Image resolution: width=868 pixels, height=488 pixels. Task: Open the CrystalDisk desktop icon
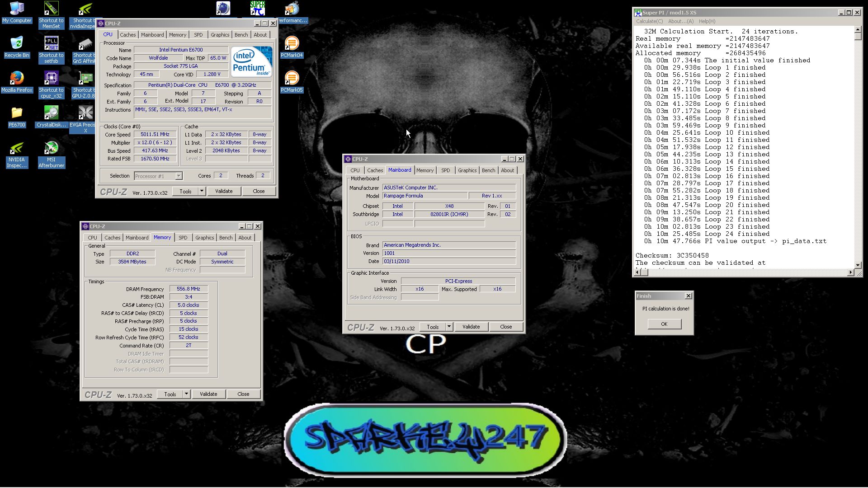pyautogui.click(x=51, y=117)
